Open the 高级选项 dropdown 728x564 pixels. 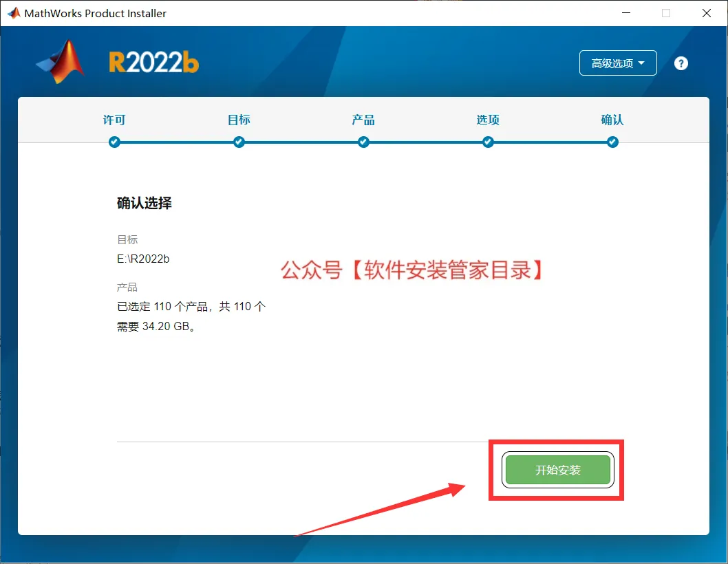(x=618, y=63)
